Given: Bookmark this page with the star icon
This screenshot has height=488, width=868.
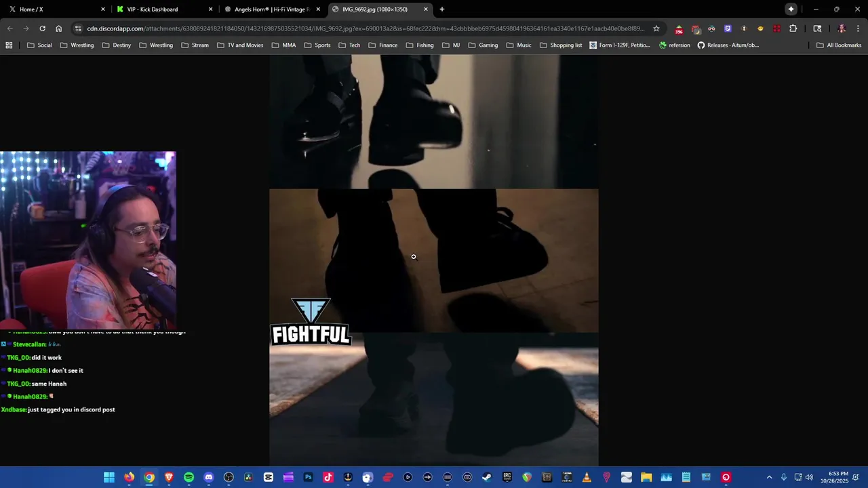Looking at the screenshot, I should pos(656,28).
